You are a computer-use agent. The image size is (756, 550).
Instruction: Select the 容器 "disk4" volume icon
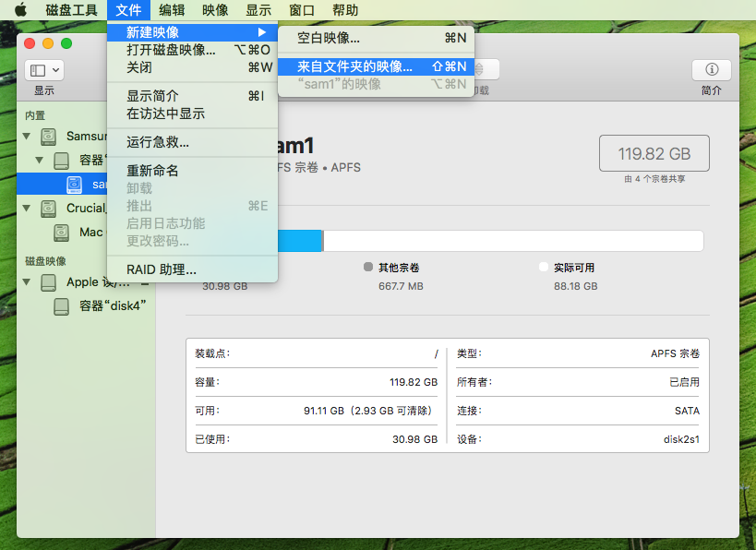[62, 306]
